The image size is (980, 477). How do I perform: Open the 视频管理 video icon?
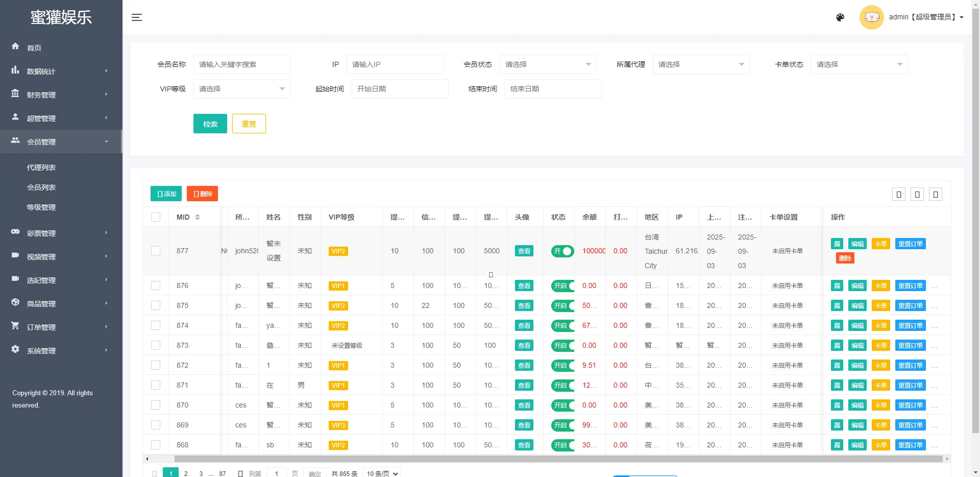tap(15, 256)
